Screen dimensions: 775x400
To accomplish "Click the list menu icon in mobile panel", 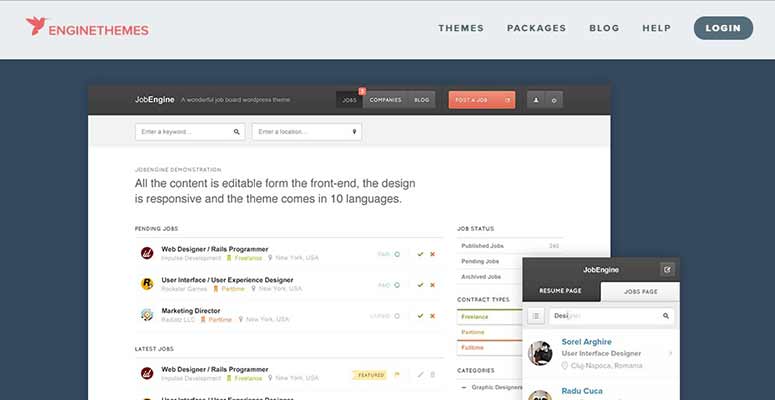I will (x=536, y=316).
